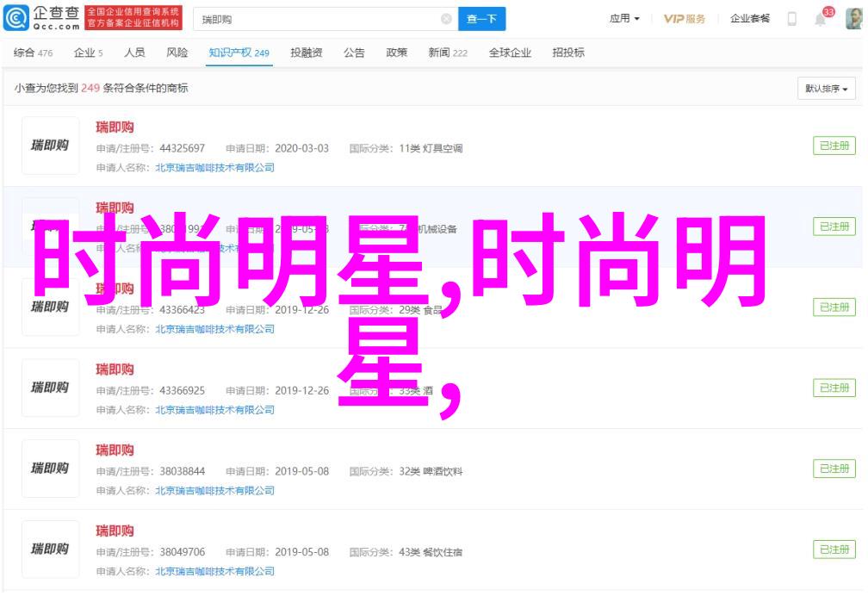Viewport: 868px width, 596px height.
Task: Open the applicant link under 43366423
Action: click(214, 329)
